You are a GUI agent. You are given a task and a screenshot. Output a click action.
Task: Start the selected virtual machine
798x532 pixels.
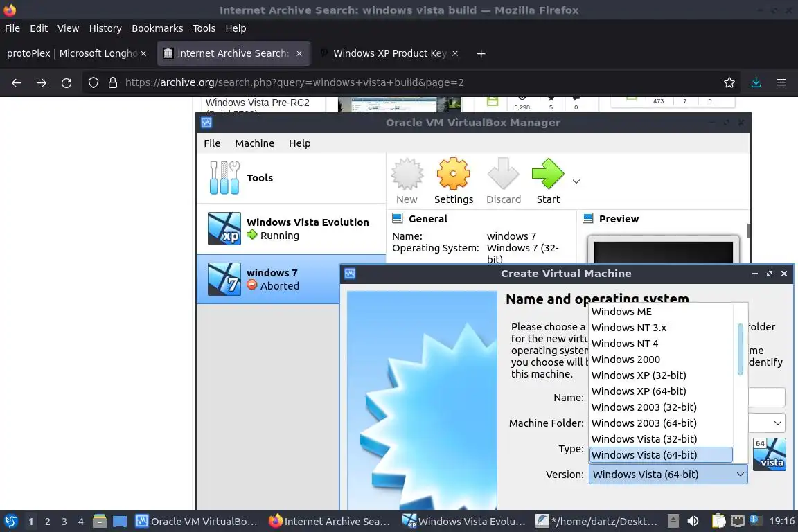coord(548,181)
